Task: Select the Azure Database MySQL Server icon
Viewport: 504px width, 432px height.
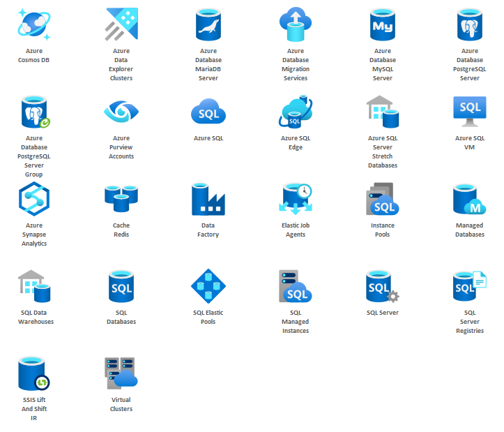Action: tap(383, 25)
